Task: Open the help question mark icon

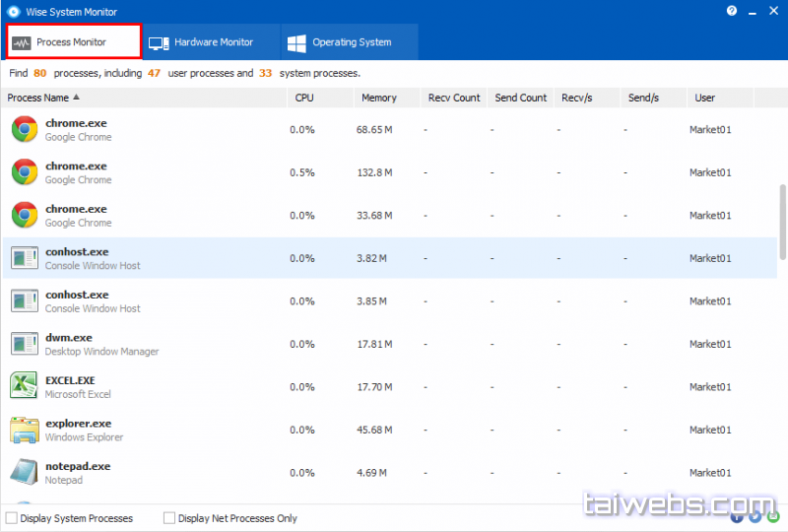Action: pos(732,11)
